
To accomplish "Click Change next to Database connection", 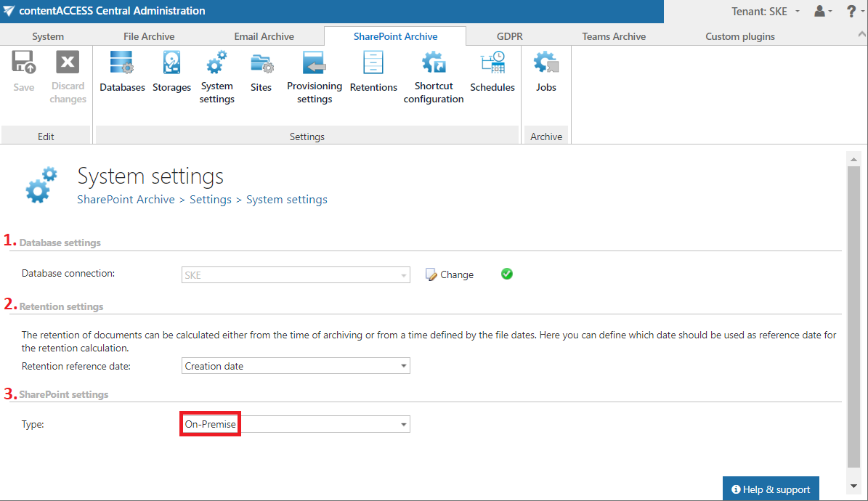I will coord(450,274).
